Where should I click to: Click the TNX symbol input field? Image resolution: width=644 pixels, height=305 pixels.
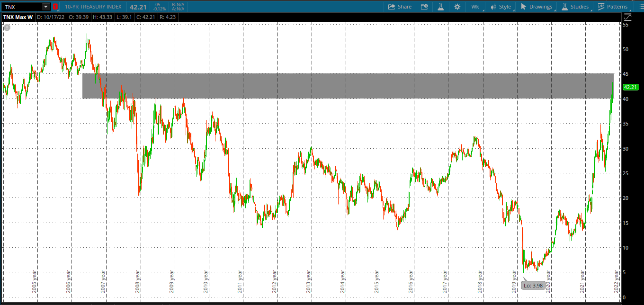pos(21,7)
